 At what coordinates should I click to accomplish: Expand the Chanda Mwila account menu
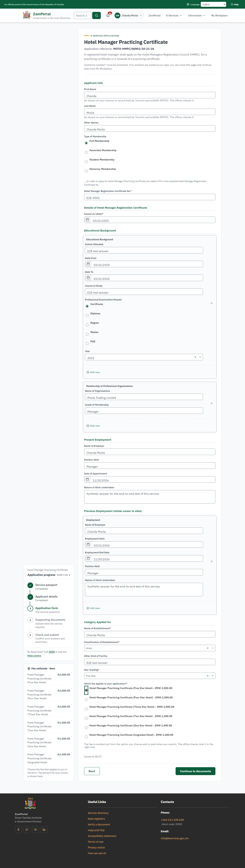pyautogui.click(x=129, y=15)
